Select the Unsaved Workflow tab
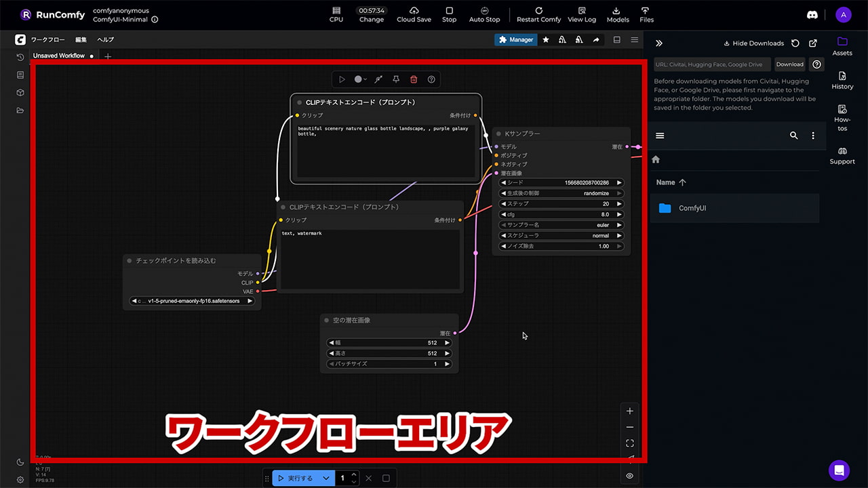This screenshot has height=488, width=868. [59, 56]
